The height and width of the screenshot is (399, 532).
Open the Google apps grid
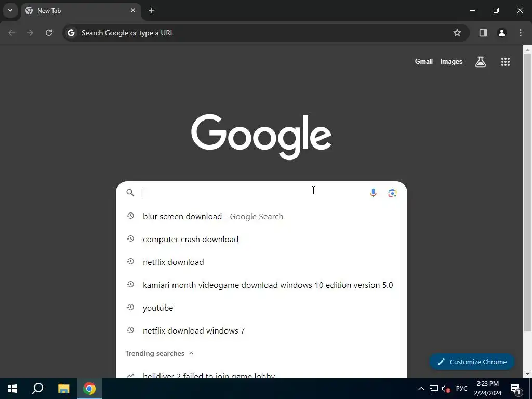505,62
